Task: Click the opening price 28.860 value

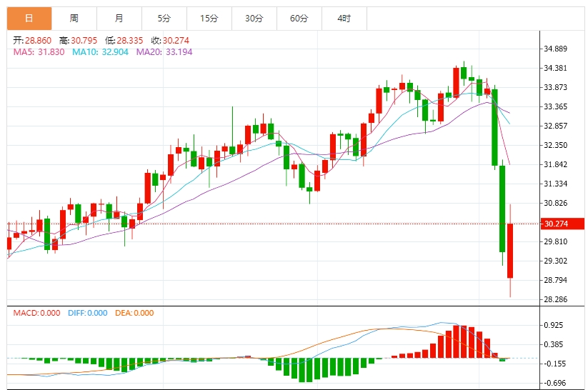Action: [x=39, y=41]
